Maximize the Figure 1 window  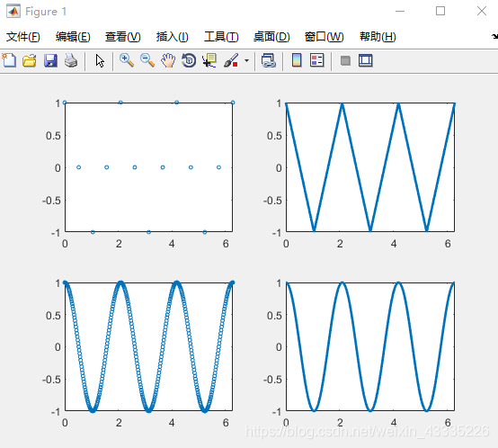440,12
